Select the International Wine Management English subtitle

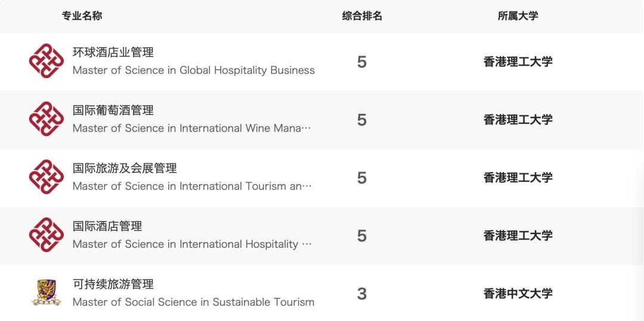[x=192, y=128]
